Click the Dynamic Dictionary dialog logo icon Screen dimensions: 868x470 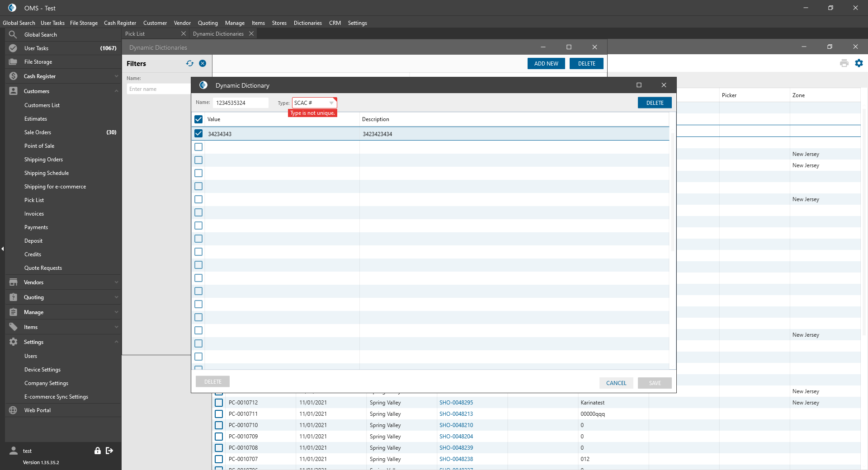pyautogui.click(x=203, y=85)
